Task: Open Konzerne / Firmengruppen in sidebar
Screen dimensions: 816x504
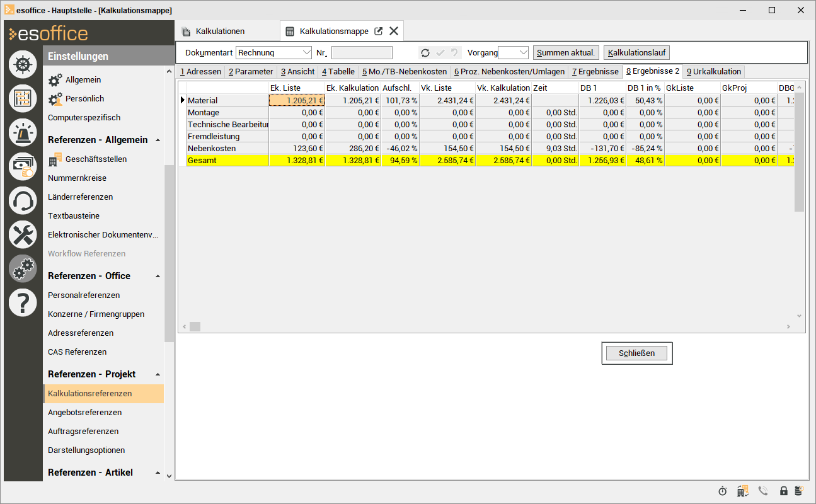Action: [96, 314]
